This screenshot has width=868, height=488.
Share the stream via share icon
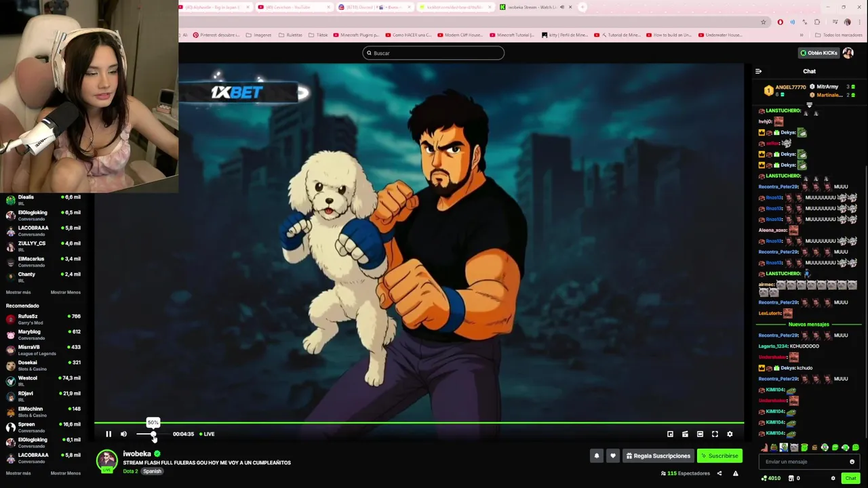(x=719, y=473)
